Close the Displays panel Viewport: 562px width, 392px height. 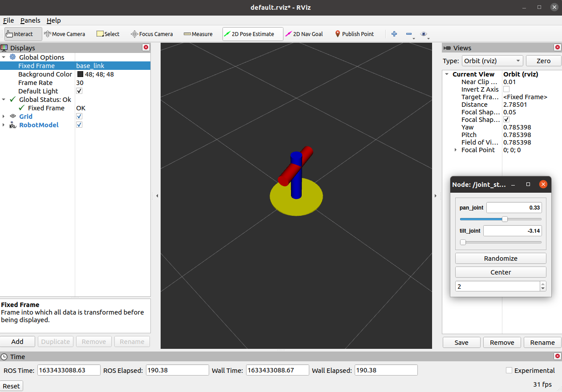click(x=146, y=48)
